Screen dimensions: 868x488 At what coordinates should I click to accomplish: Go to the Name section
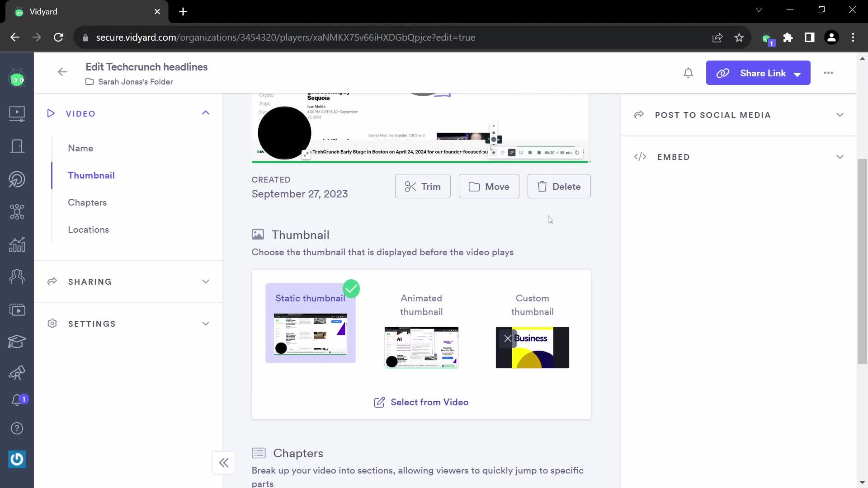[80, 148]
